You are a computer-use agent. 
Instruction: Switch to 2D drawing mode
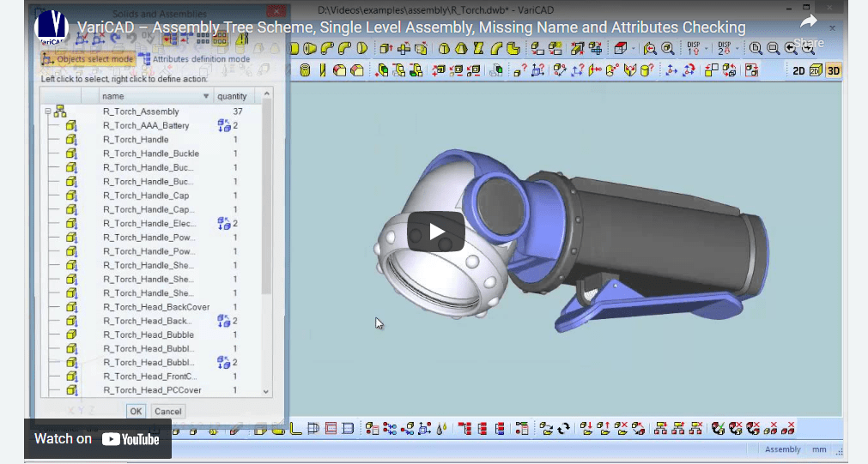pos(798,71)
